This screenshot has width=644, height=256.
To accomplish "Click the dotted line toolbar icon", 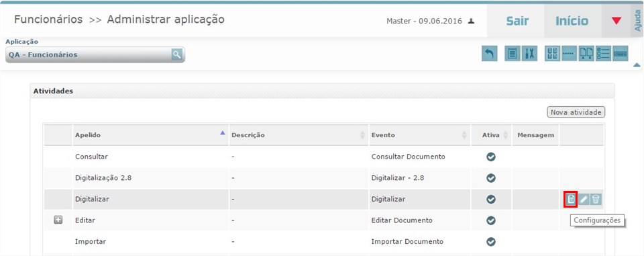I will pyautogui.click(x=570, y=54).
